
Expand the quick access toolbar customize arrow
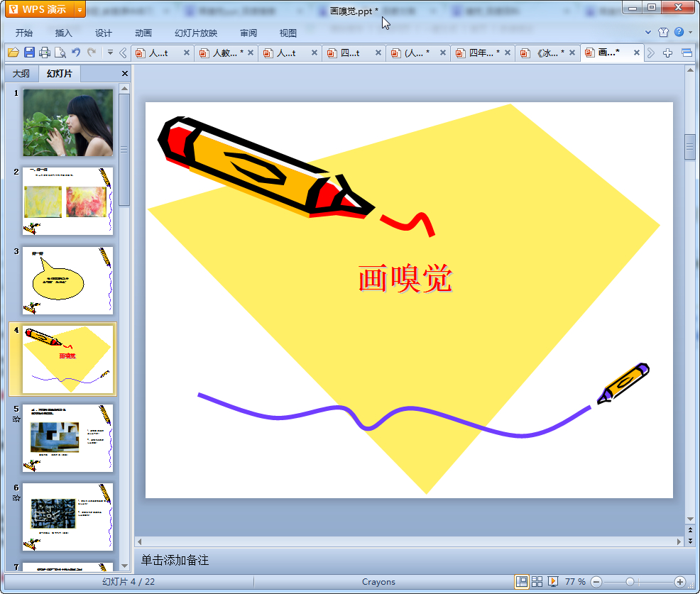(x=110, y=53)
